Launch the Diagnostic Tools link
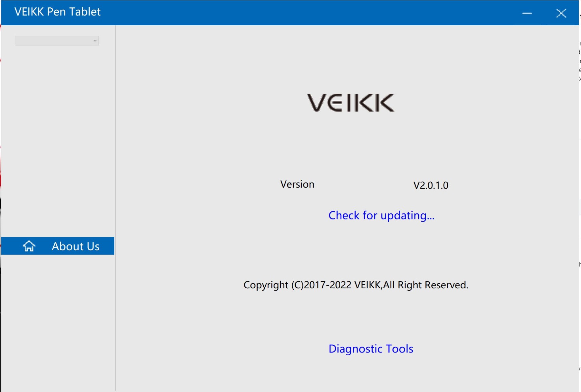Screen dimensions: 581x392 coord(371,349)
